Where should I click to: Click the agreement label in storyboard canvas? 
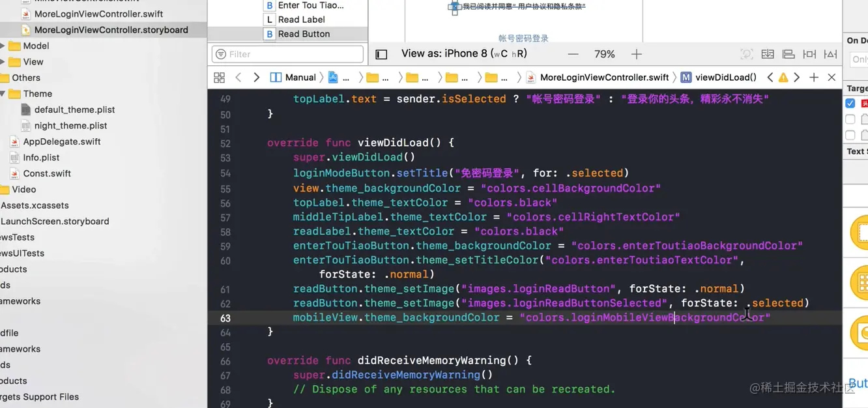click(524, 7)
